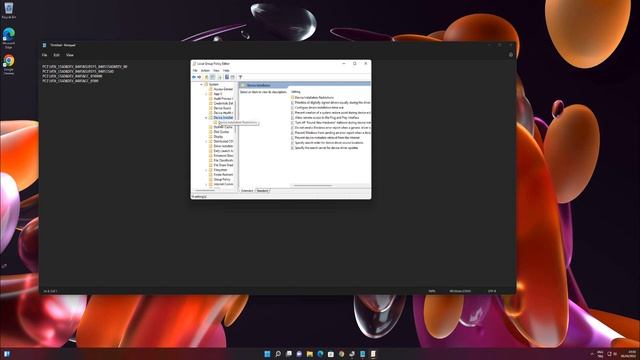Select Device Installation Restrictions tree subfolder

tap(235, 122)
